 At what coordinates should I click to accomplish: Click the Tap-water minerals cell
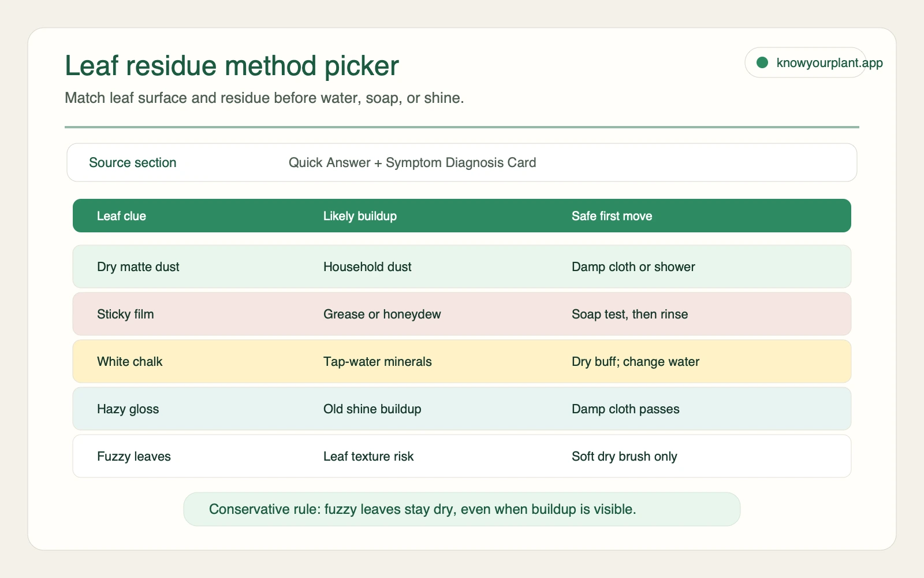tap(377, 362)
